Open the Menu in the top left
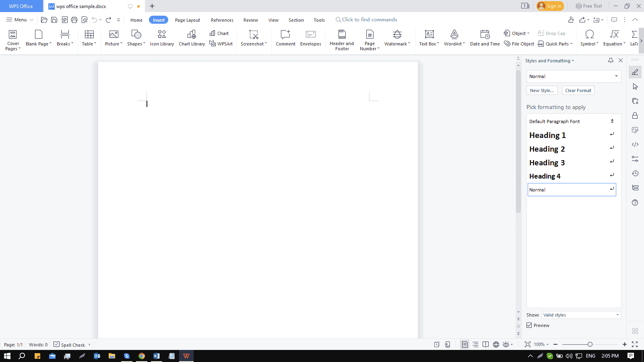The height and width of the screenshot is (362, 644). (x=19, y=20)
